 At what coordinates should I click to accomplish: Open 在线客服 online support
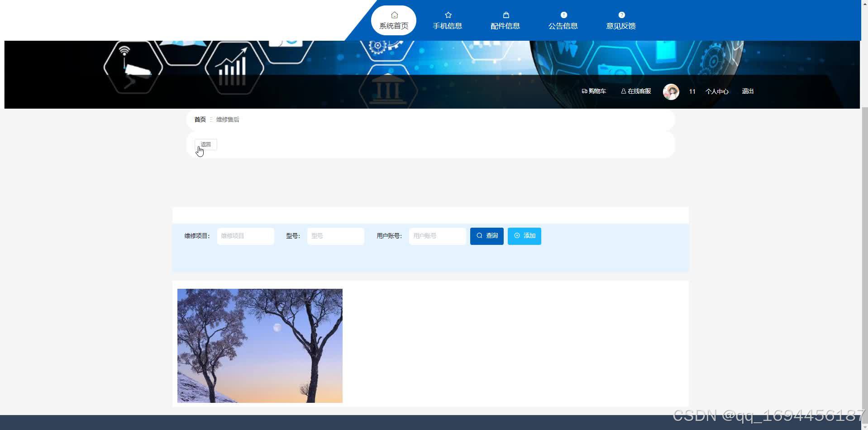[636, 91]
